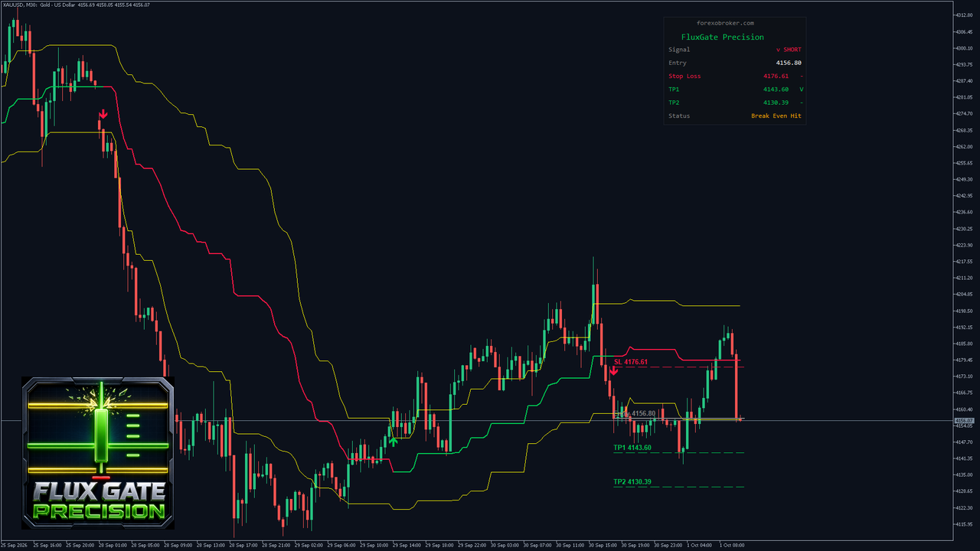Click the SL 4176.61 label on the chart

(631, 362)
